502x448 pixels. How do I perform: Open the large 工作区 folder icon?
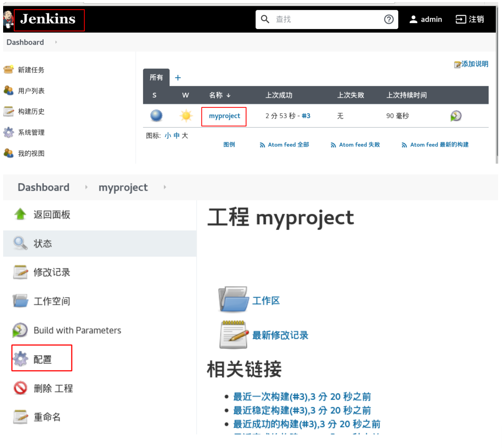click(x=233, y=299)
